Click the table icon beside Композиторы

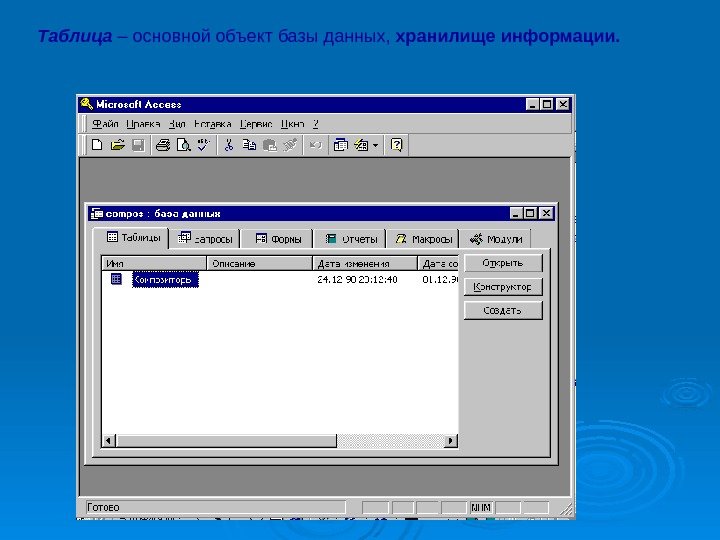(116, 279)
